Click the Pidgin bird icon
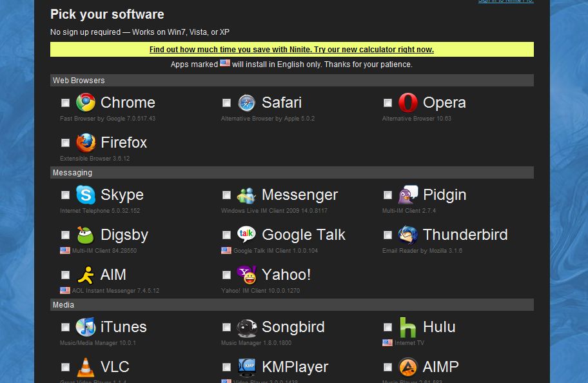 tap(408, 195)
